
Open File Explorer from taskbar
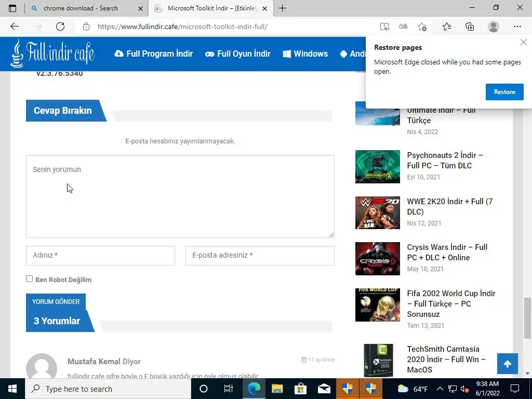click(277, 389)
